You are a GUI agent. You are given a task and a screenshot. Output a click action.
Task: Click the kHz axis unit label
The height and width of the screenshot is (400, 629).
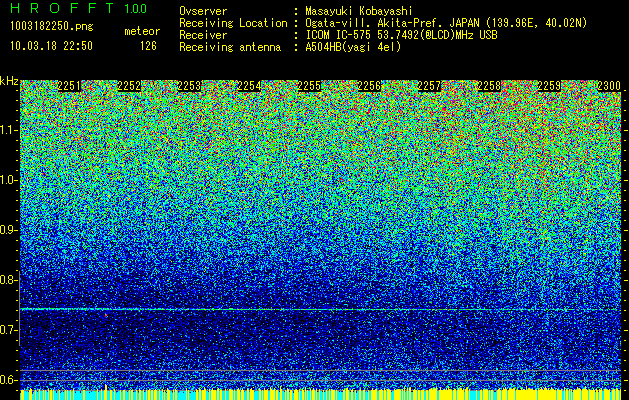click(x=9, y=81)
